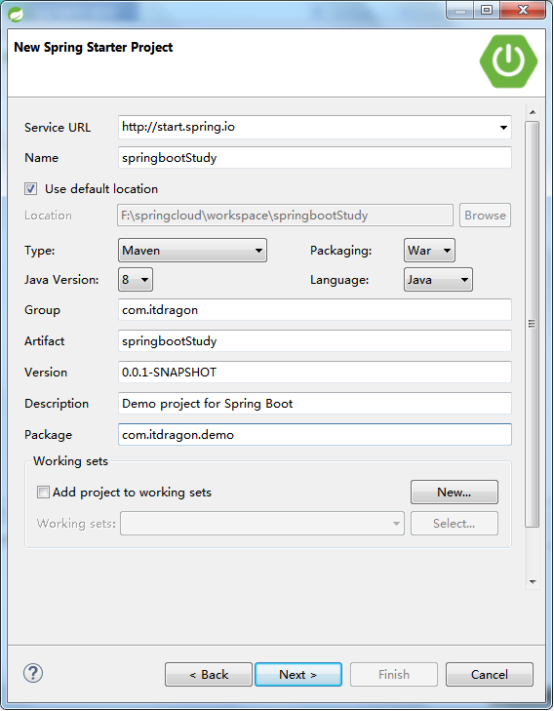Toggle the Use default location checkbox
The width and height of the screenshot is (554, 711).
tap(31, 189)
